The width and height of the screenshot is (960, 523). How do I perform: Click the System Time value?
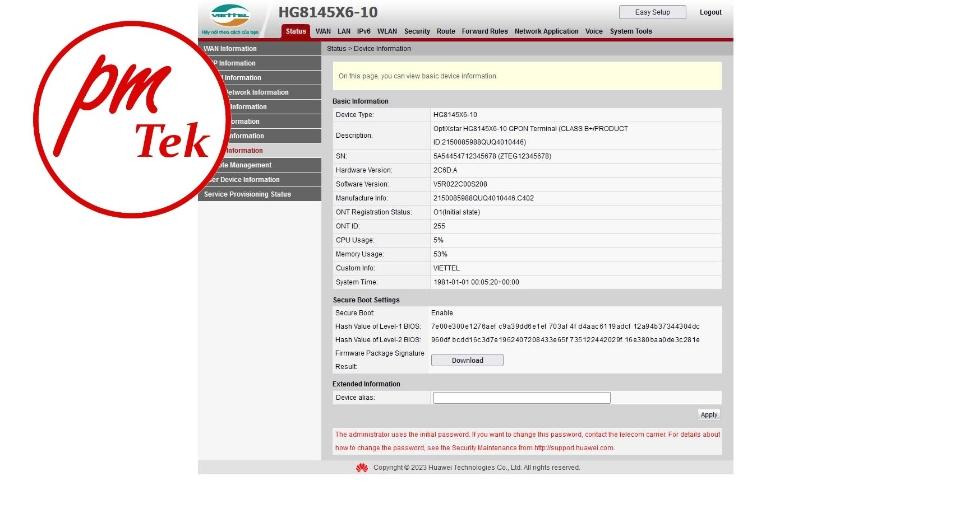pyautogui.click(x=476, y=282)
